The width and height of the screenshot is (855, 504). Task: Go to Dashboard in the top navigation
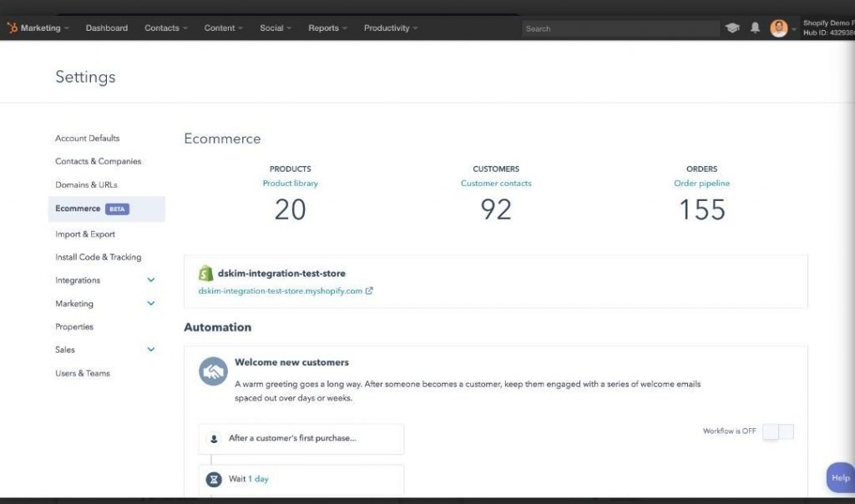[107, 28]
